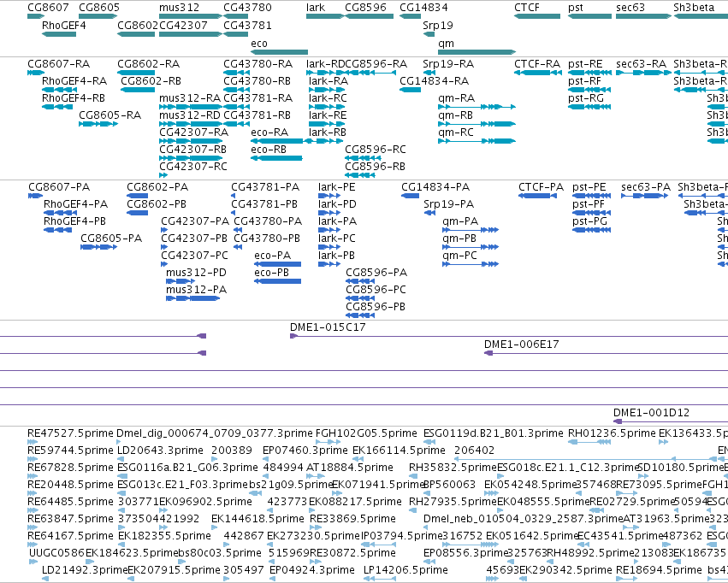Click the RhoGEF4 gene label
728x583 pixels.
[63, 25]
